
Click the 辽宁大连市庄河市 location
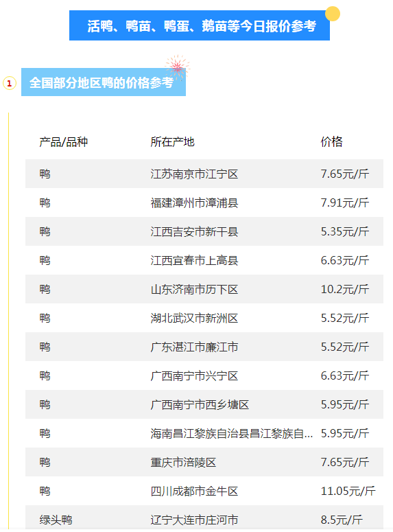point(194,520)
